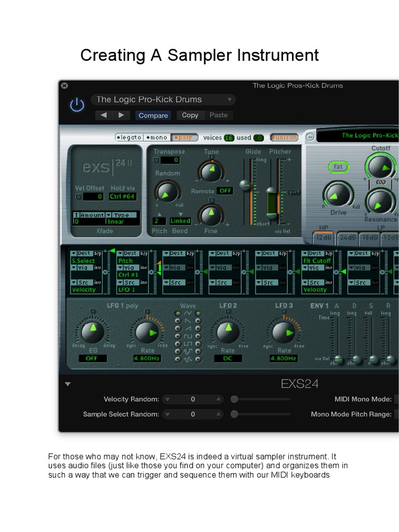Open Dest menu of the S.Select slot
This screenshot has height=532, width=399.
pos(82,254)
